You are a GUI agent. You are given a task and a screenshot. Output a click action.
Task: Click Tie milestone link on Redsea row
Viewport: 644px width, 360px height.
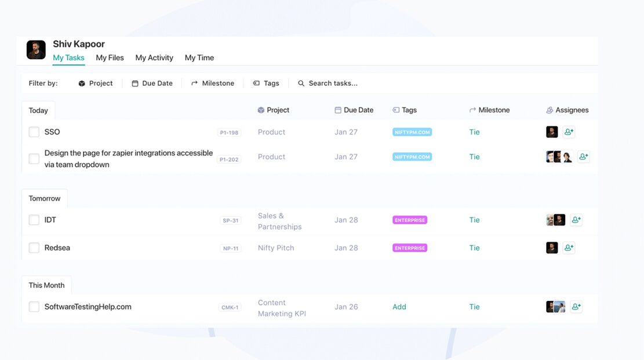[x=474, y=248]
